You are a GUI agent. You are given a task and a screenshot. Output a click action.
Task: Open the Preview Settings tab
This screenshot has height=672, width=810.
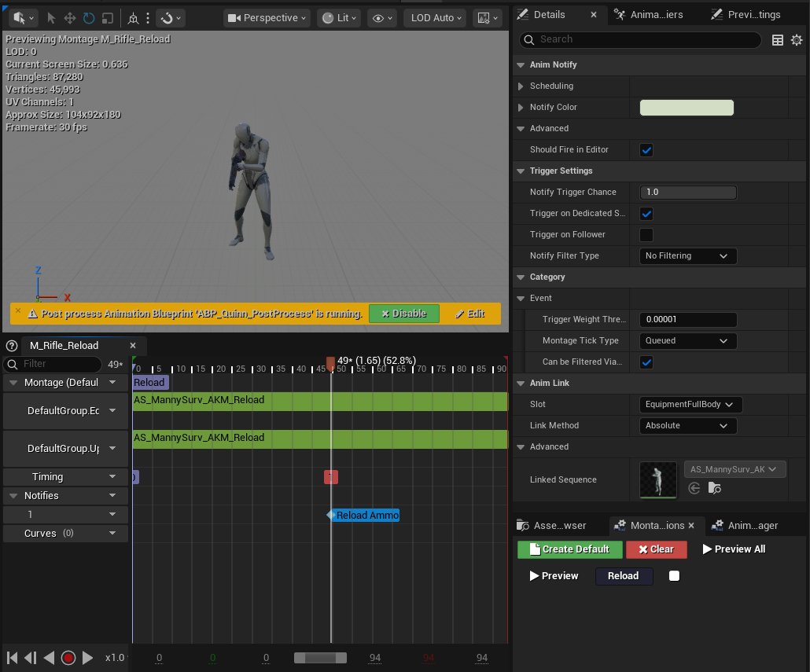click(x=746, y=15)
